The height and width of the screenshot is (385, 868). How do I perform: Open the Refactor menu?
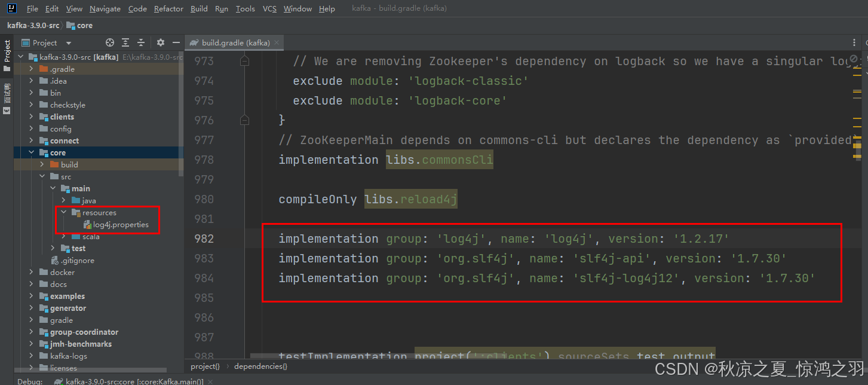(168, 8)
